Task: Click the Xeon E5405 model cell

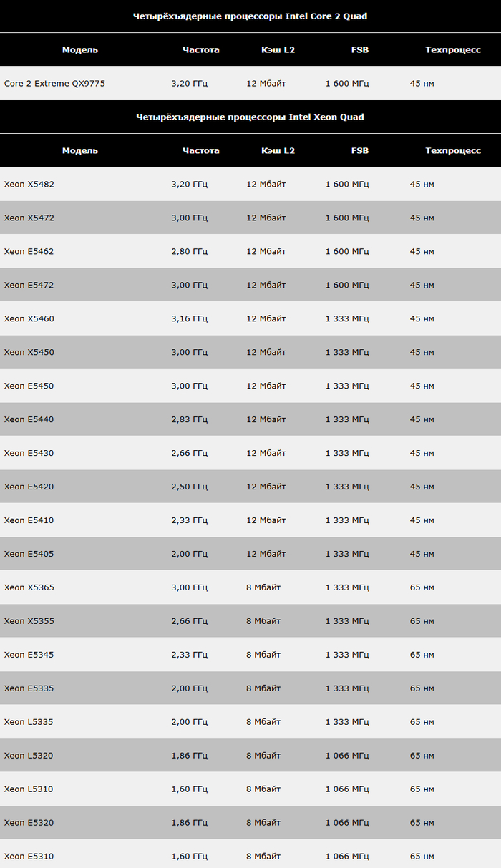Action: [x=29, y=555]
